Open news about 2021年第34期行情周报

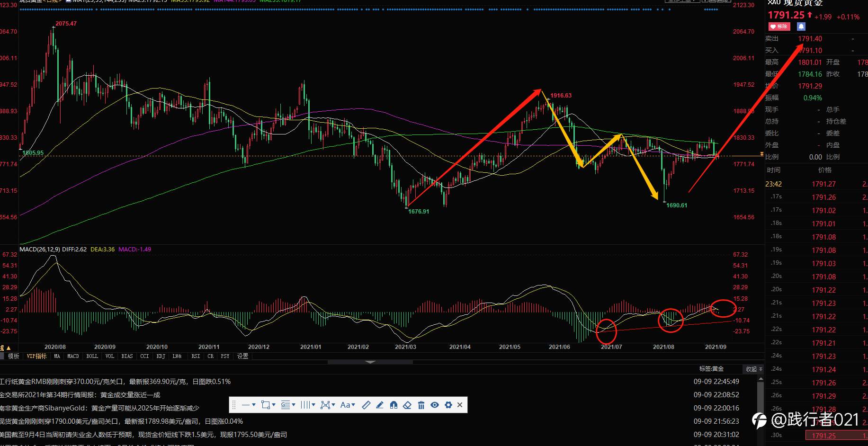[x=80, y=394]
